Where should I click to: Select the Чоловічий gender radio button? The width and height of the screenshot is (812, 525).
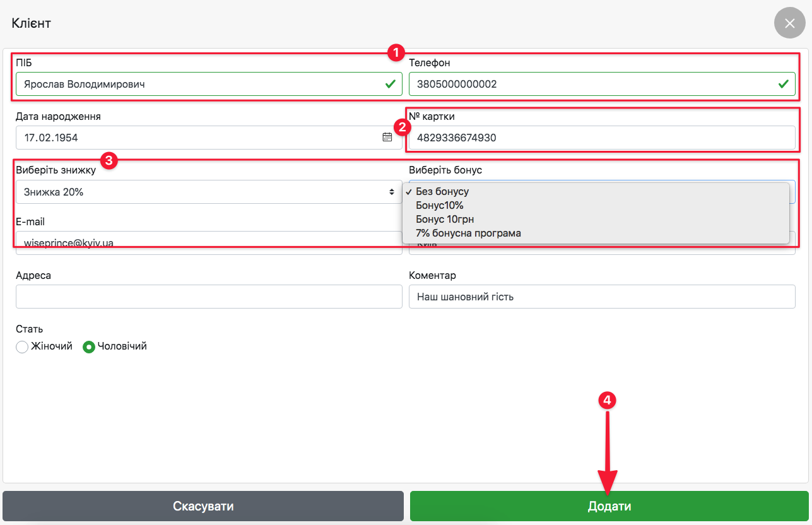[x=89, y=347]
